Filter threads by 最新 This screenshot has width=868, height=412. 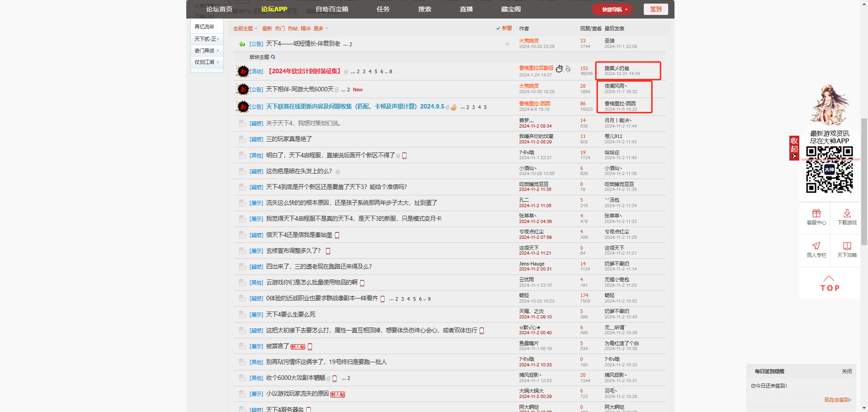pos(267,28)
